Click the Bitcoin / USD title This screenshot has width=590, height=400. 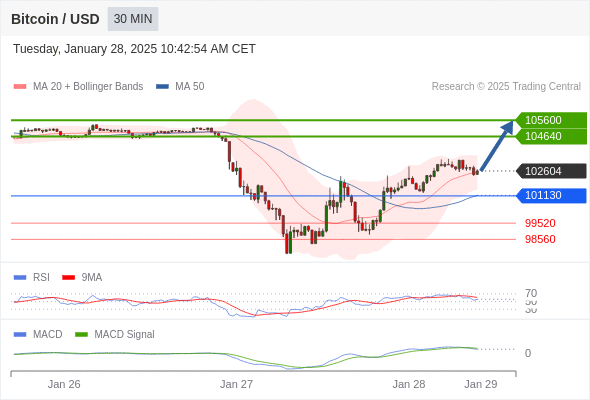point(55,19)
